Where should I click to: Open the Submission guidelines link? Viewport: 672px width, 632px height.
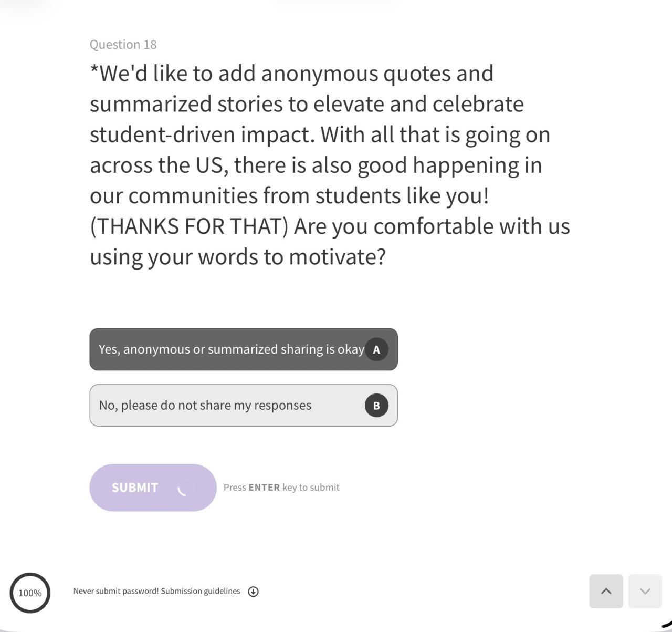pyautogui.click(x=201, y=591)
